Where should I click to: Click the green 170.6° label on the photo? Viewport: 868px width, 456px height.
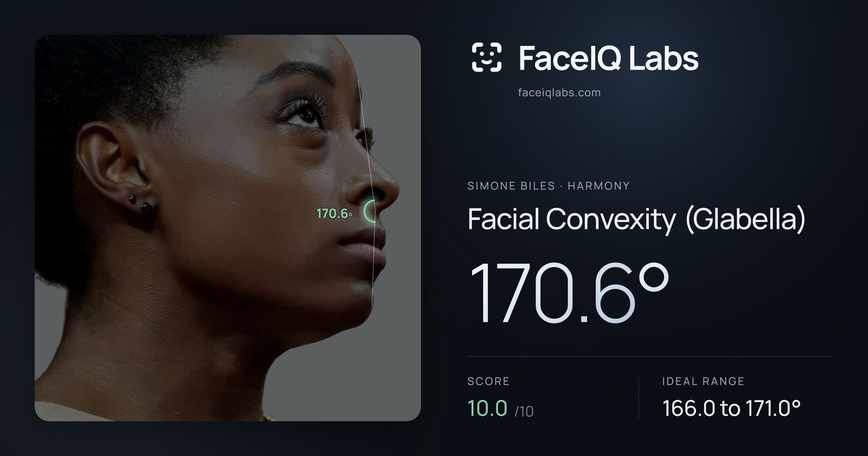[335, 214]
